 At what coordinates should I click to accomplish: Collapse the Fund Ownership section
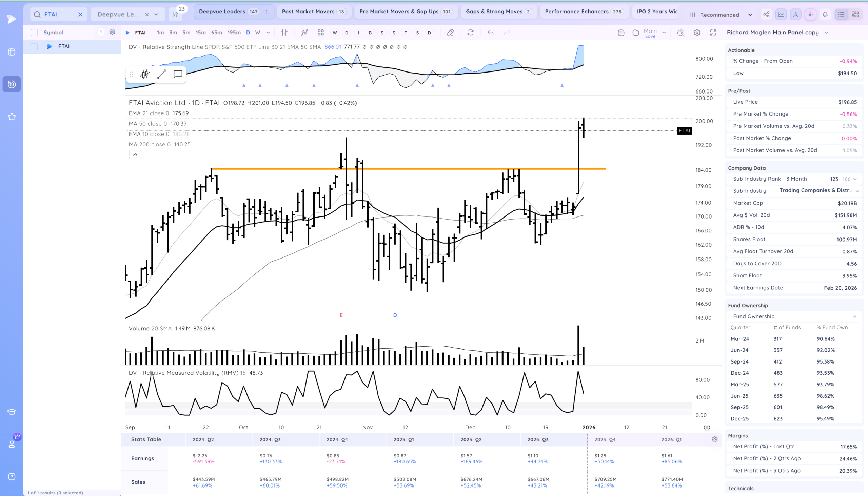click(x=855, y=316)
